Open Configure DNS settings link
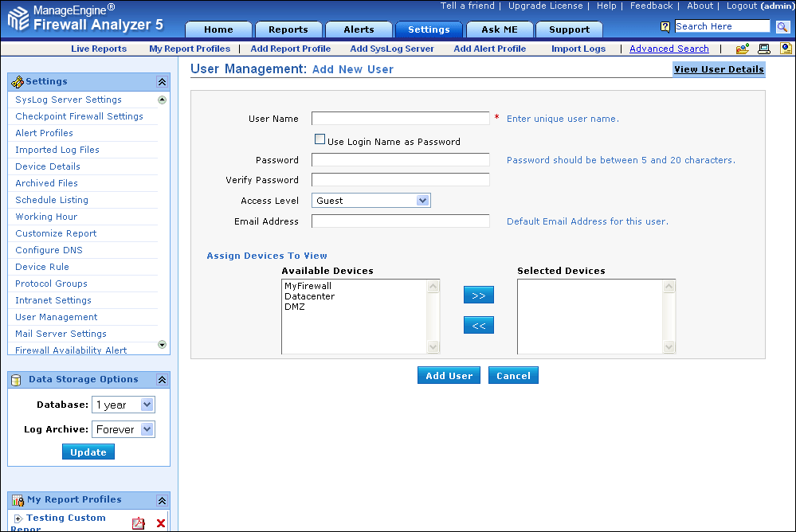The image size is (796, 532). pyautogui.click(x=49, y=250)
